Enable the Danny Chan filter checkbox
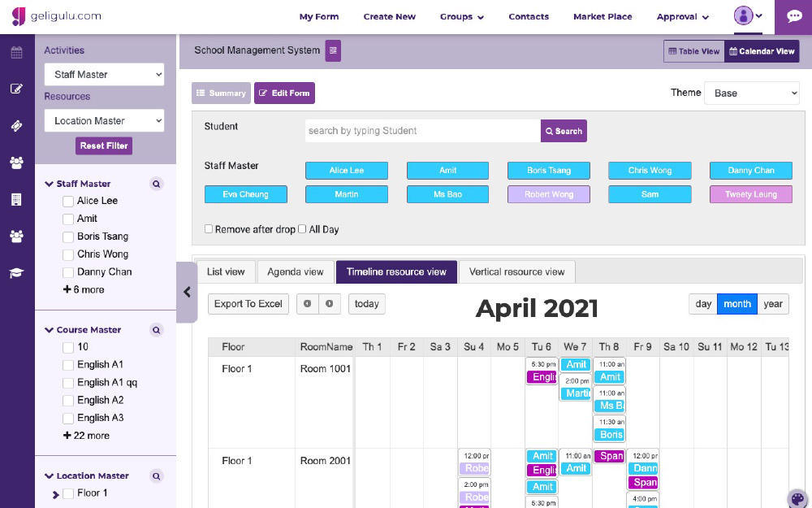 tap(68, 272)
